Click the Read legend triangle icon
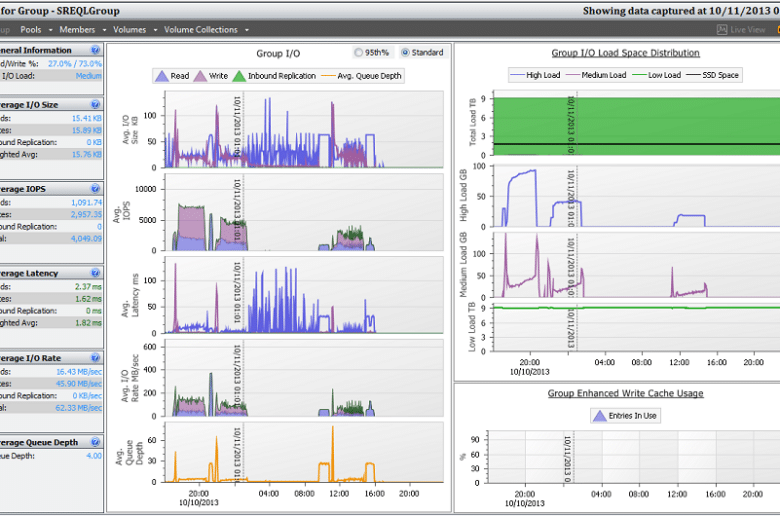Screen dimensions: 780x516 pyautogui.click(x=162, y=76)
